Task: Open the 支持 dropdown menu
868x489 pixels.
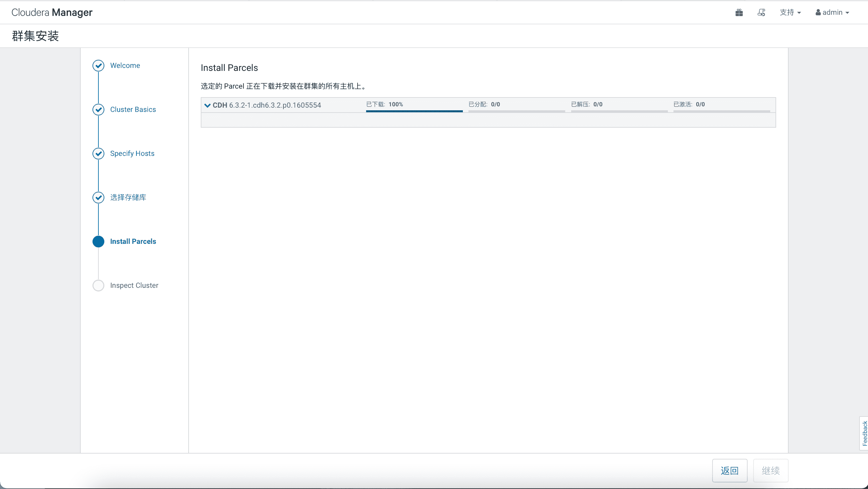Action: click(790, 12)
